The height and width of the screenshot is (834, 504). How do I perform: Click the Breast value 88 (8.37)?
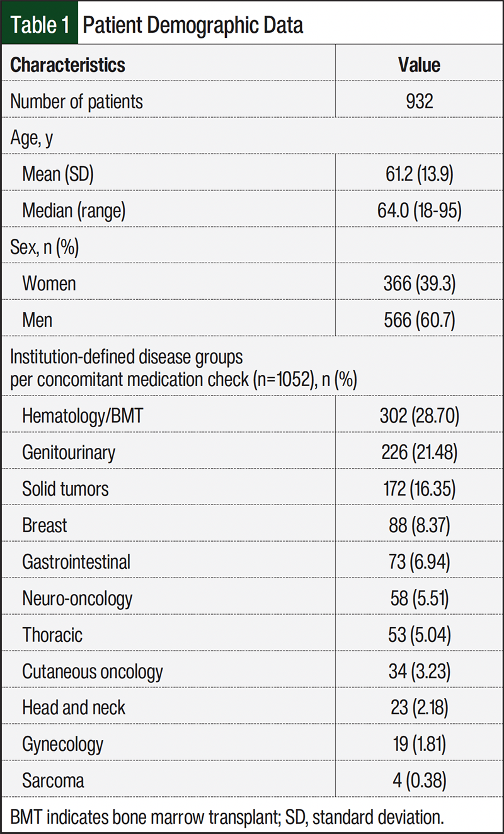tap(419, 525)
